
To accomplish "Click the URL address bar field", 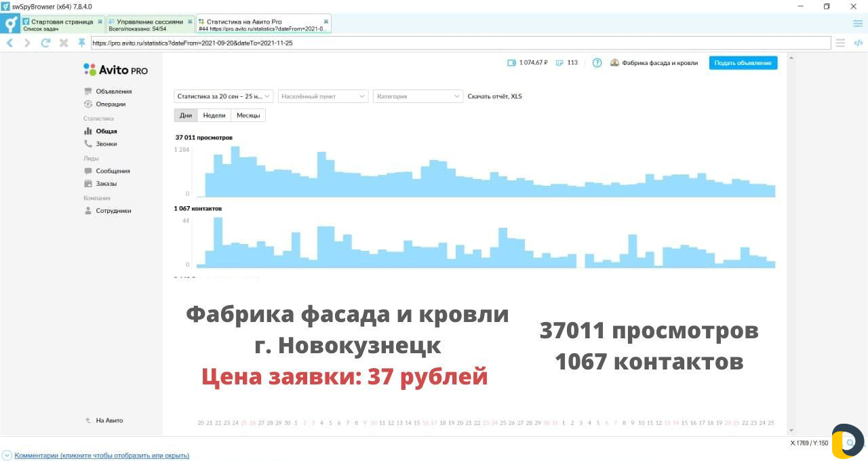I will tap(460, 43).
